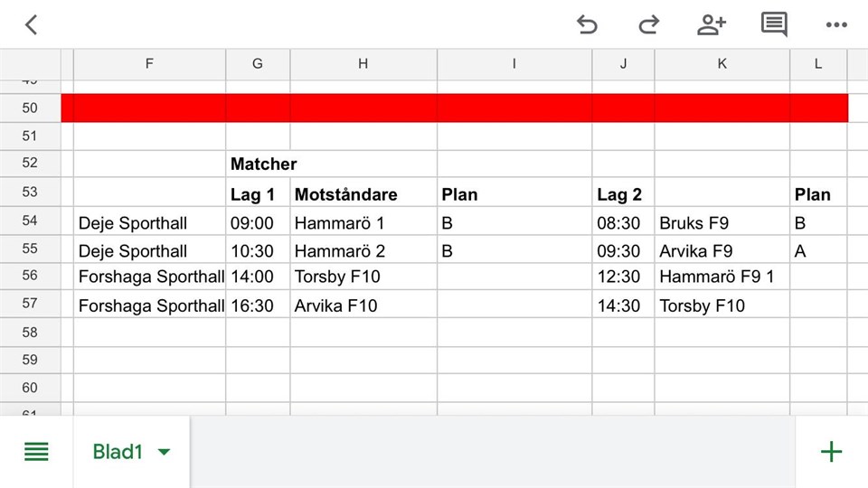Open the all sheets list icon
Screen dimensions: 868x488
pyautogui.click(x=36, y=452)
